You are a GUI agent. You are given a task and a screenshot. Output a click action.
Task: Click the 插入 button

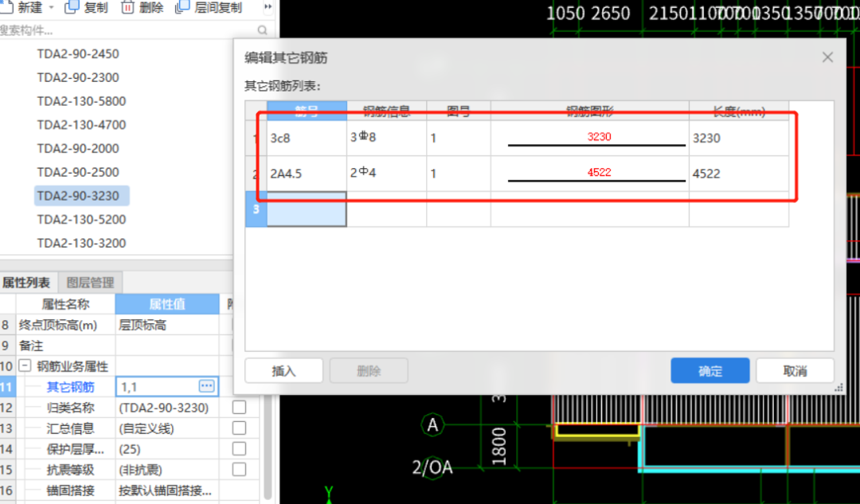pyautogui.click(x=283, y=371)
